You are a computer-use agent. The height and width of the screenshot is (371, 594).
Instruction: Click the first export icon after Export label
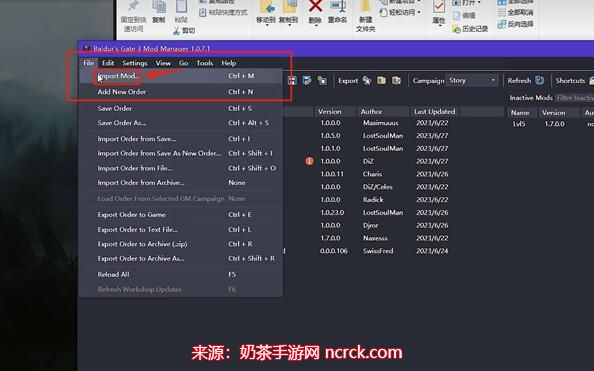pos(367,80)
